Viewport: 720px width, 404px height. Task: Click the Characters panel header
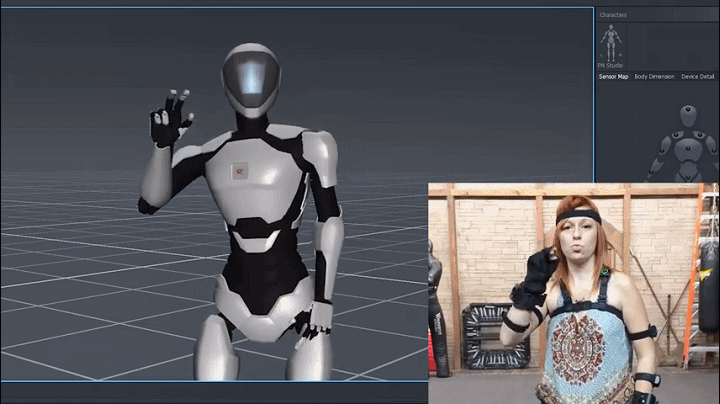(613, 15)
